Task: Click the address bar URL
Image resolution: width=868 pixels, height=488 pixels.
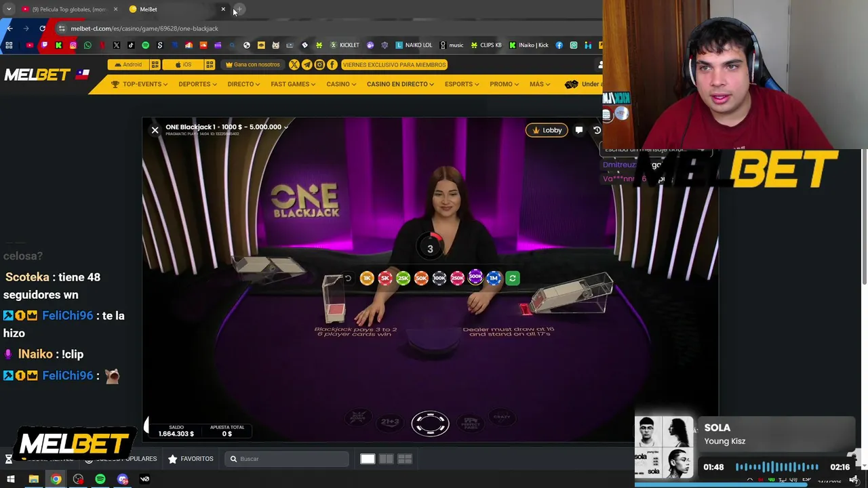Action: click(x=144, y=28)
